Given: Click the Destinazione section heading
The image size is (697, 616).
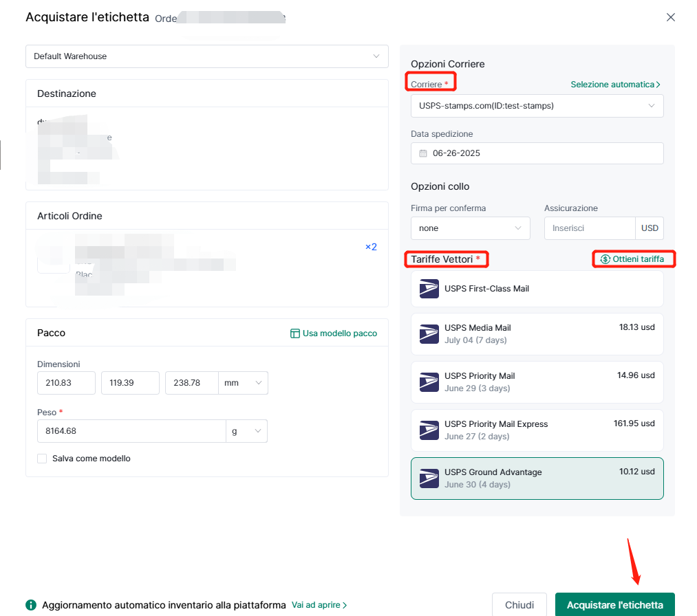Looking at the screenshot, I should pos(67,93).
